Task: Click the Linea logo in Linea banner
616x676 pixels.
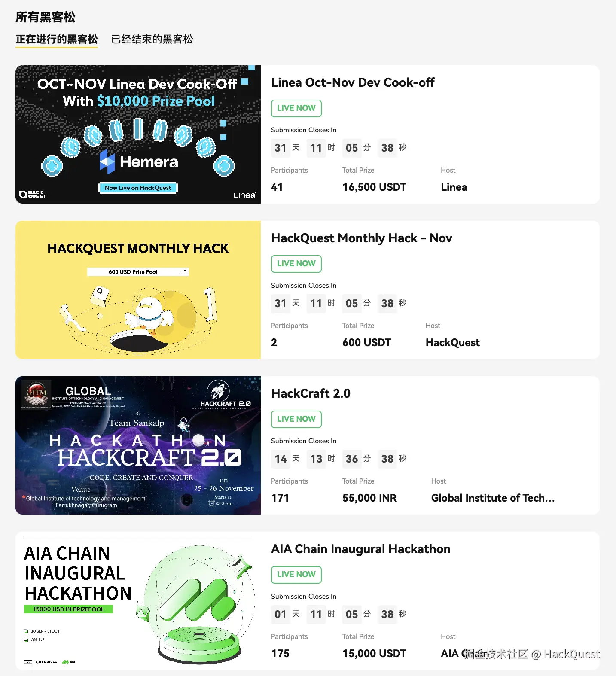Action: tap(245, 195)
